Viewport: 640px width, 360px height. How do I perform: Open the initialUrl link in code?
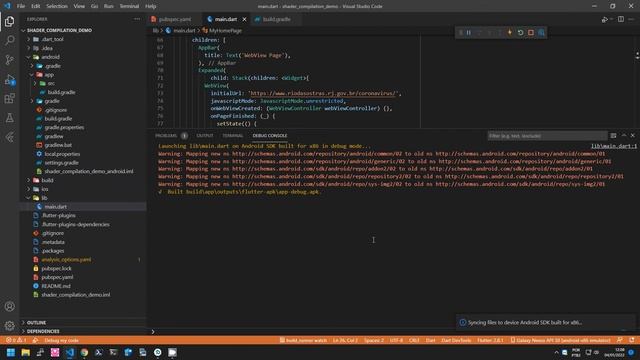pos(322,93)
